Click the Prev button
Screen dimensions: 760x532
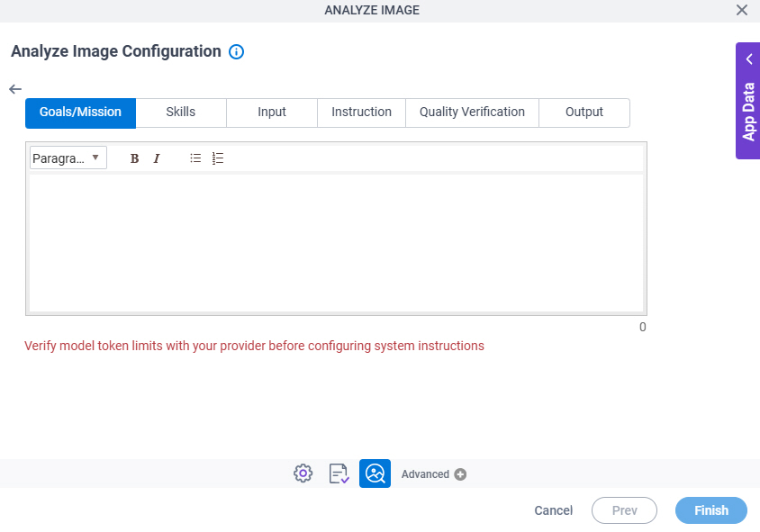[x=624, y=510]
